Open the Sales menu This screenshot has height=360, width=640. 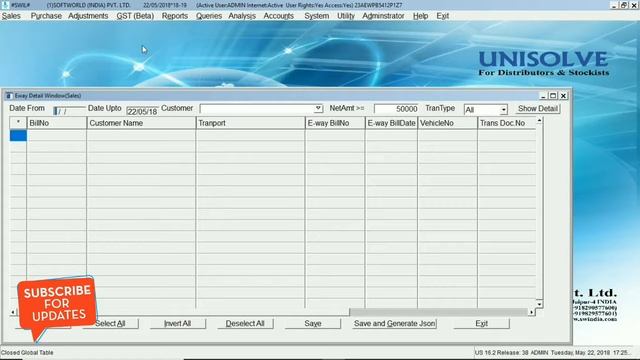point(11,16)
